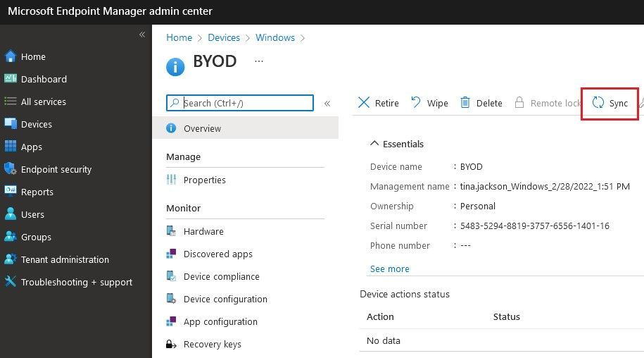Select the Overview menu item
644x358 pixels.
pyautogui.click(x=246, y=128)
